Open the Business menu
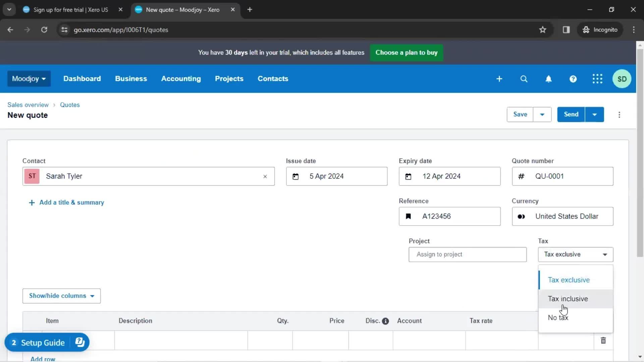644x362 pixels. pos(131,79)
